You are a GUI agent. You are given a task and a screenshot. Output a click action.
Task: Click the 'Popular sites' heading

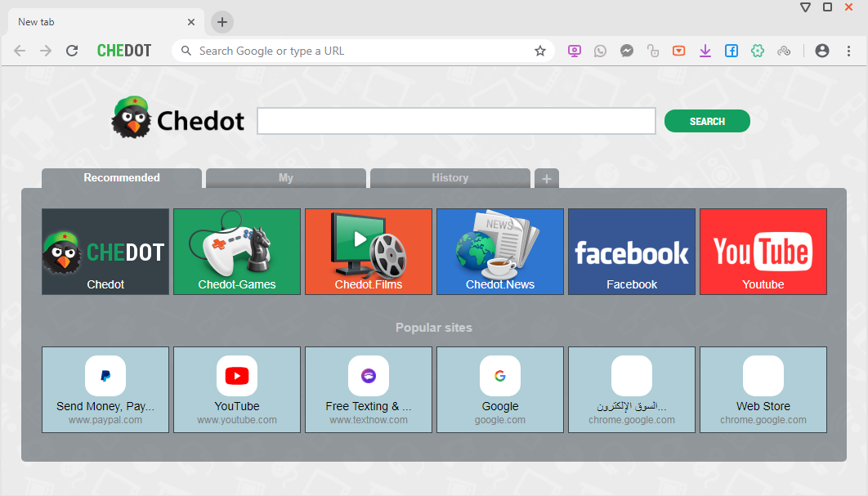[x=434, y=328]
